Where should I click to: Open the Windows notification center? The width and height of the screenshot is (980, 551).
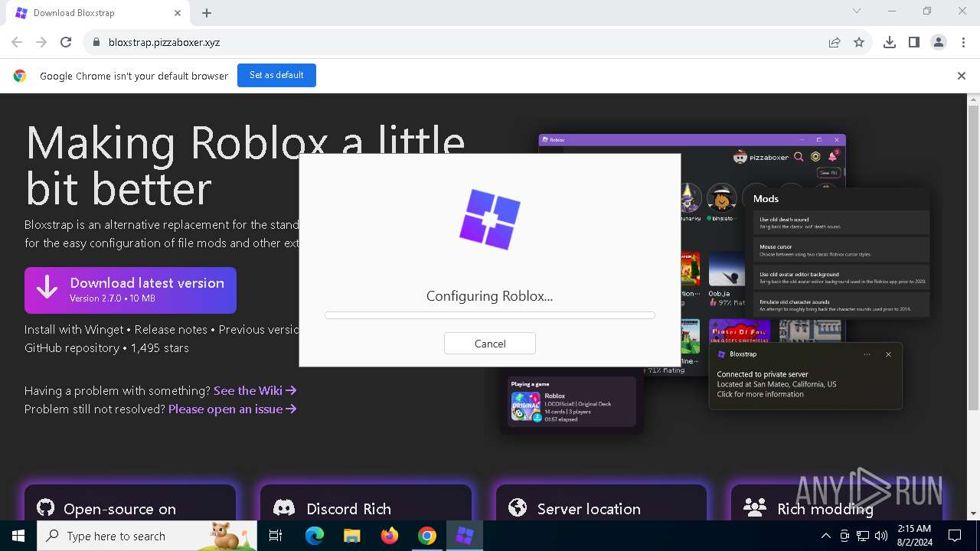click(x=955, y=536)
